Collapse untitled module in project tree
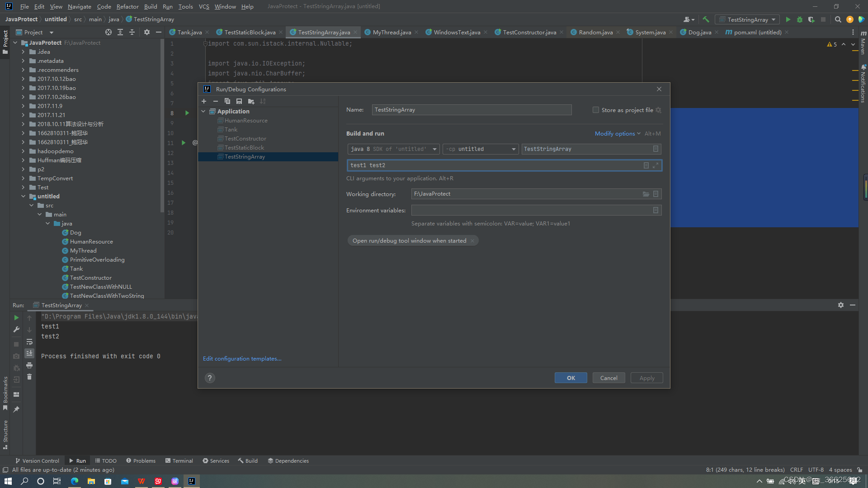Screen dimensions: 868x488 coord(23,197)
